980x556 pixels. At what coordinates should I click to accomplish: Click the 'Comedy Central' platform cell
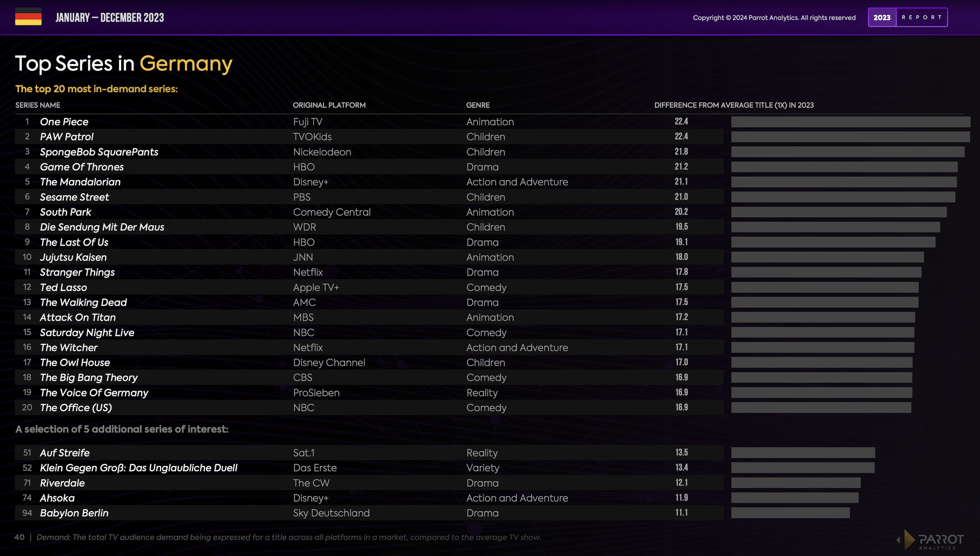331,212
